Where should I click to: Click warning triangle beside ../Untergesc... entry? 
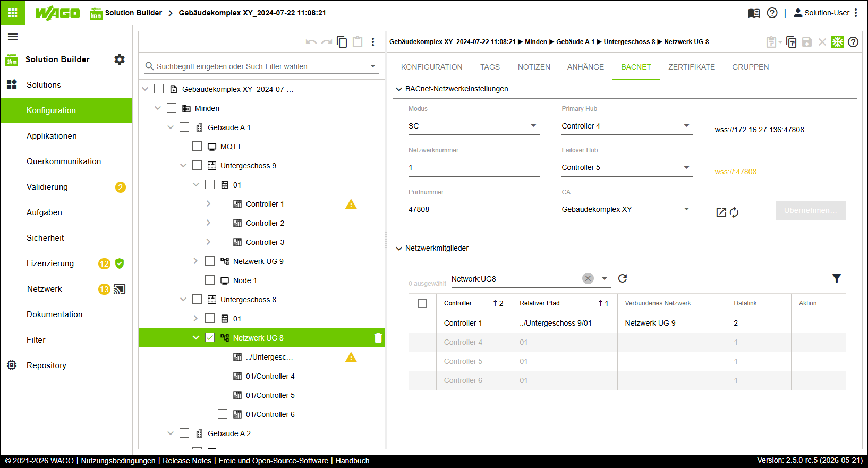(351, 357)
